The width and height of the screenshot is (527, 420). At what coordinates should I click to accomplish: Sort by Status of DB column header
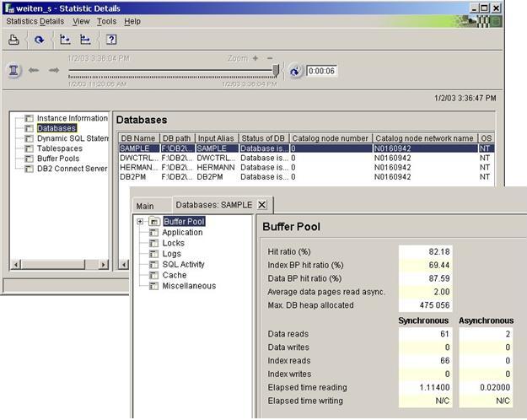pyautogui.click(x=263, y=138)
